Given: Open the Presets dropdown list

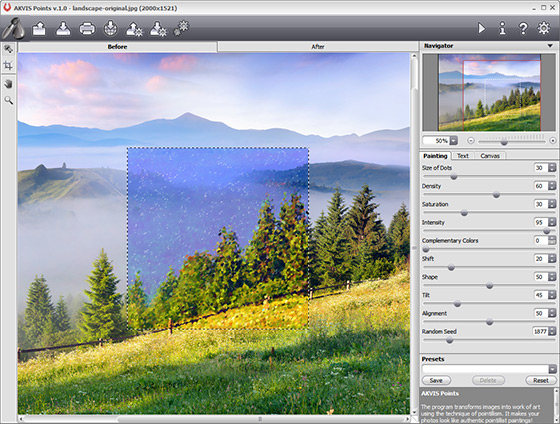Looking at the screenshot, I should [x=552, y=369].
